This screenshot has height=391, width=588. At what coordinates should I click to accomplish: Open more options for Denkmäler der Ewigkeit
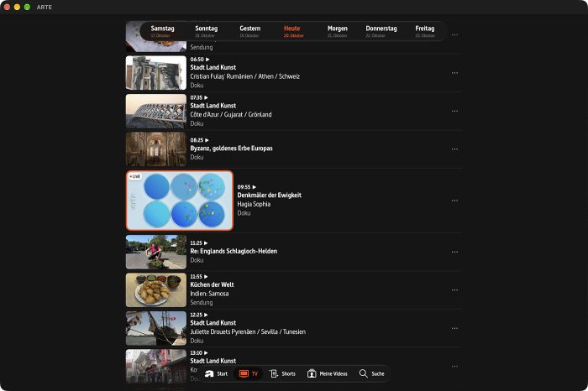pyautogui.click(x=454, y=201)
